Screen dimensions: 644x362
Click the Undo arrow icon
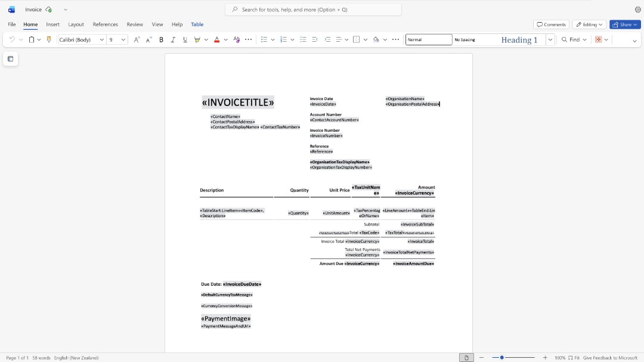[12, 39]
